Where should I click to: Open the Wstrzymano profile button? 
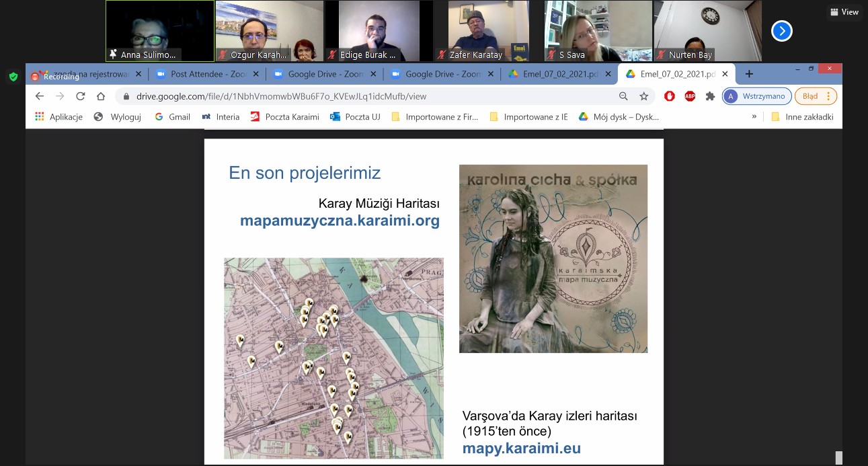pos(756,96)
